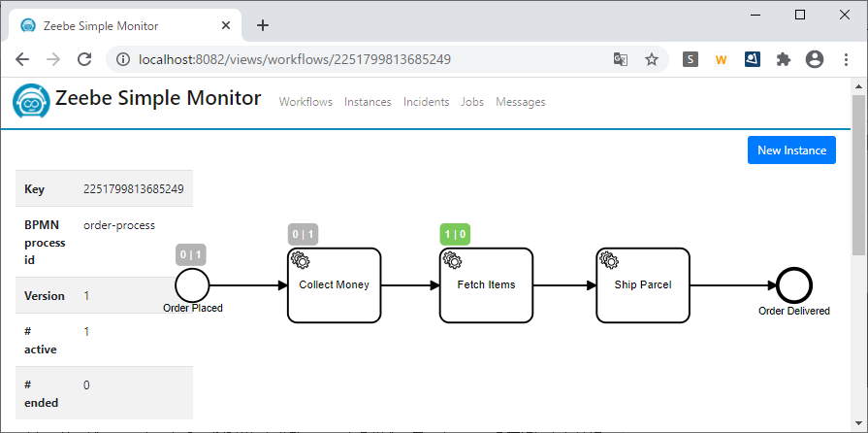Click the BPMN process id label

pos(45,243)
